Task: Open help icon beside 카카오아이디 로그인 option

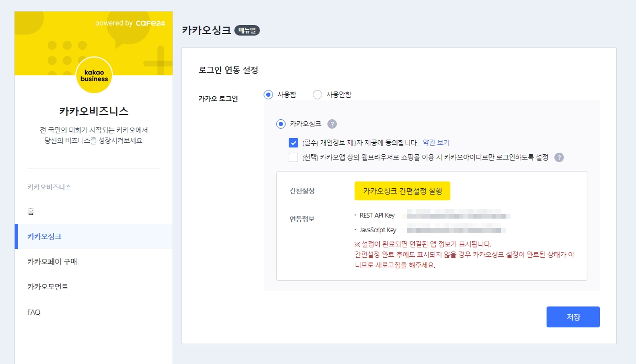Action: coord(559,157)
